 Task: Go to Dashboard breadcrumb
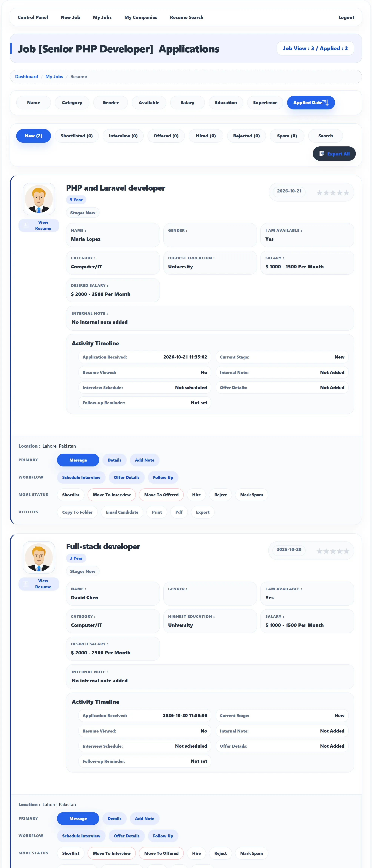(x=27, y=76)
